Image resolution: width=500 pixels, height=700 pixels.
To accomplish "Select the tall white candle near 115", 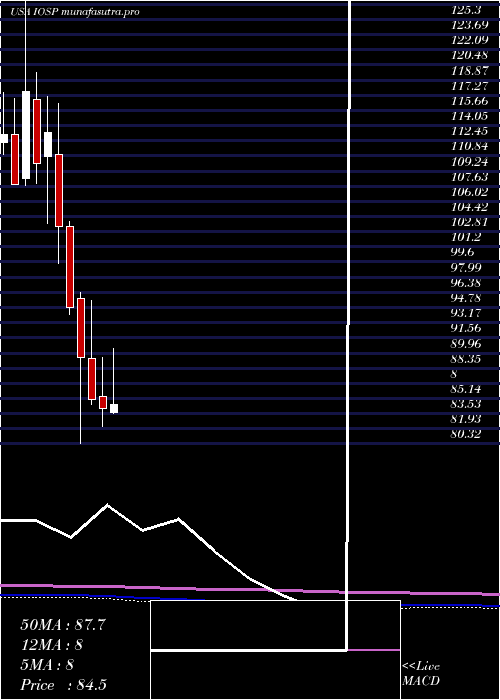I will click(26, 135).
